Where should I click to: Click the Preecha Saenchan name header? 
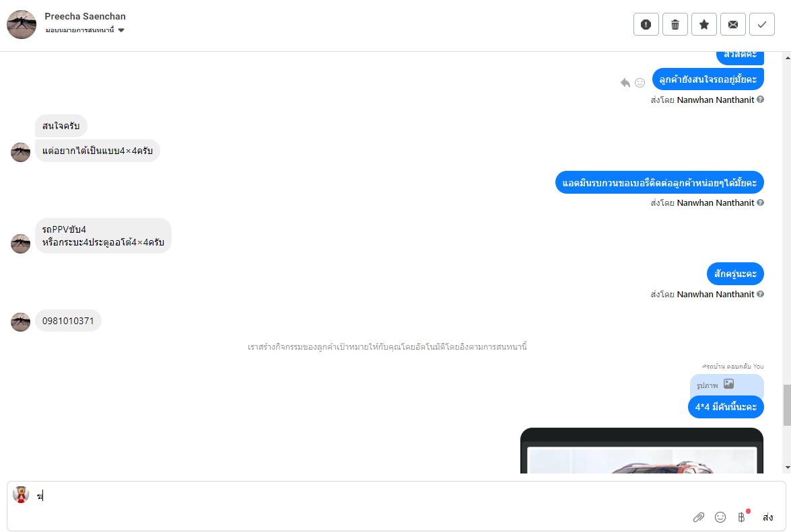coord(85,16)
